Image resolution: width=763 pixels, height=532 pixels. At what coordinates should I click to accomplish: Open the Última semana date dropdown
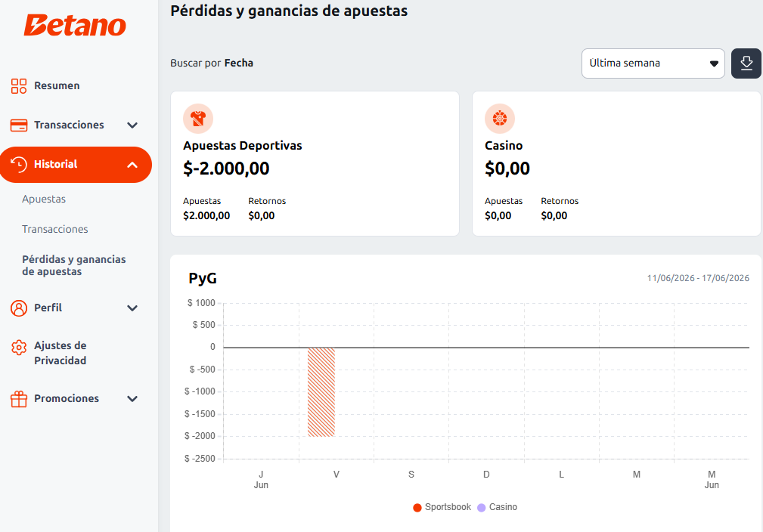653,63
